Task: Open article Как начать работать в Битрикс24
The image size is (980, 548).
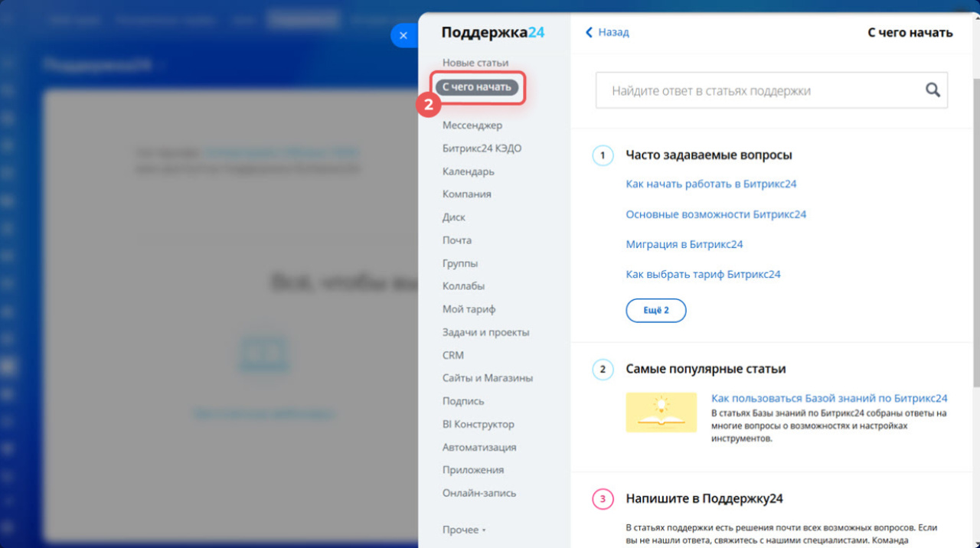Action: [x=711, y=184]
